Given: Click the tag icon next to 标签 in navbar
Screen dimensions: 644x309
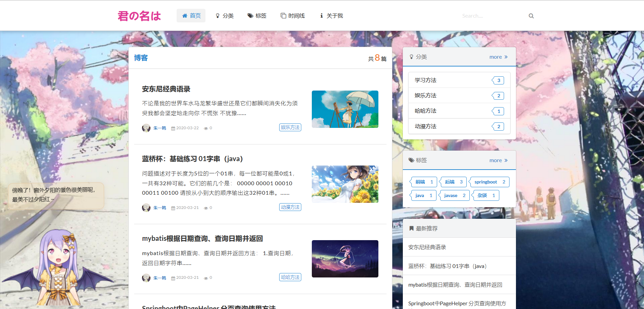Looking at the screenshot, I should pyautogui.click(x=250, y=15).
